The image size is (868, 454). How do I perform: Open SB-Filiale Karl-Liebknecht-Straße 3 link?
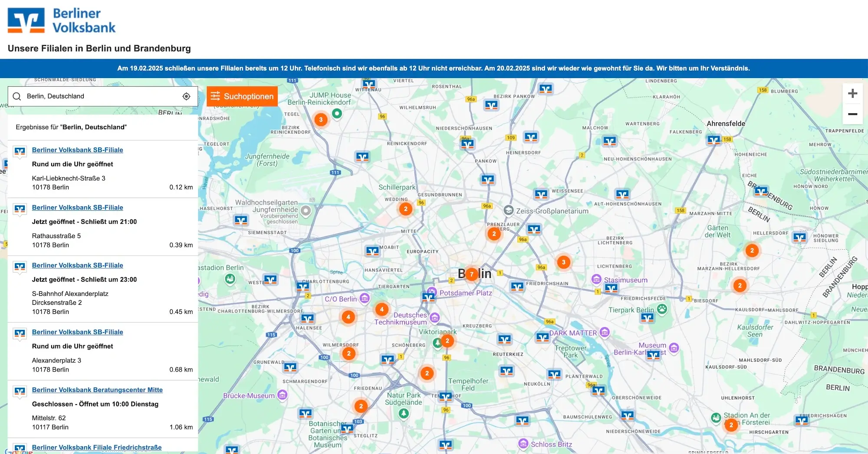point(77,150)
